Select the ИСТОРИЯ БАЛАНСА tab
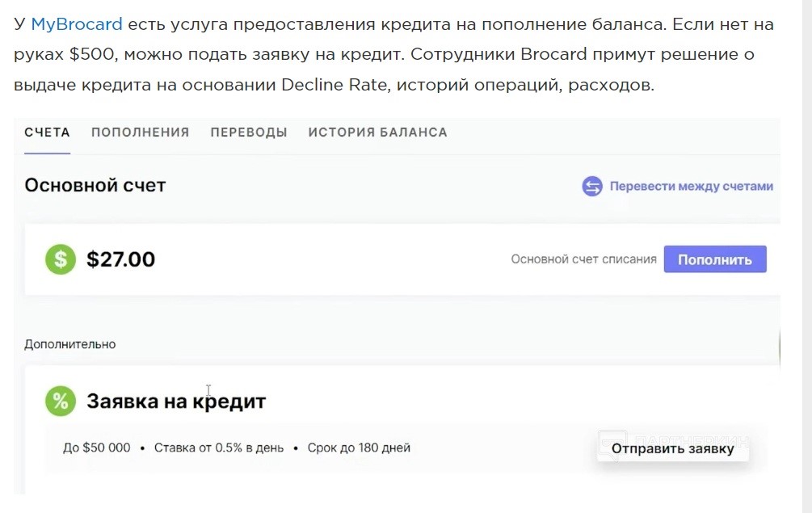 [377, 132]
